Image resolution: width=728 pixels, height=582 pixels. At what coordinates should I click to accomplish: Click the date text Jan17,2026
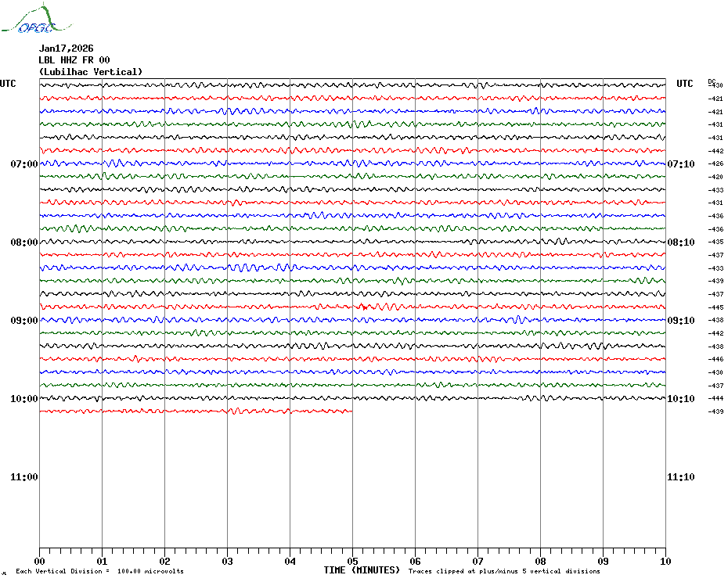pyautogui.click(x=66, y=48)
